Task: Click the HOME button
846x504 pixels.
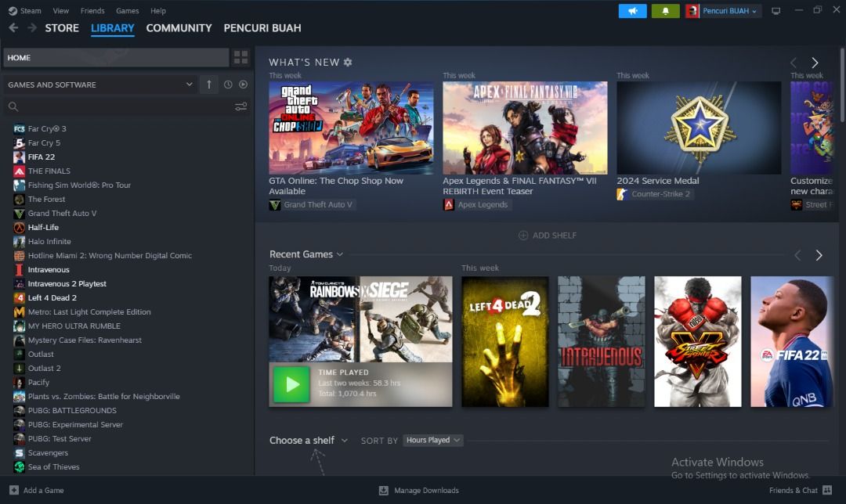Action: pyautogui.click(x=116, y=58)
